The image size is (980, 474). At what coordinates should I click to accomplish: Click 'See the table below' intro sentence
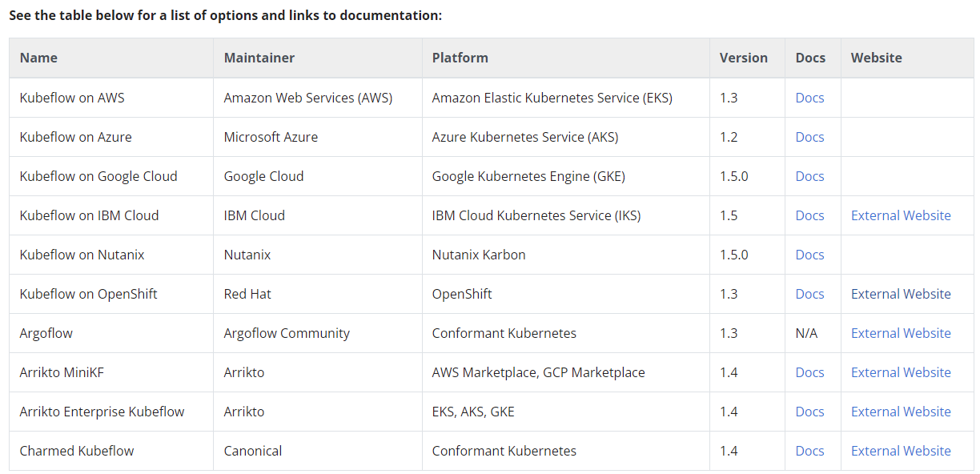(x=225, y=15)
